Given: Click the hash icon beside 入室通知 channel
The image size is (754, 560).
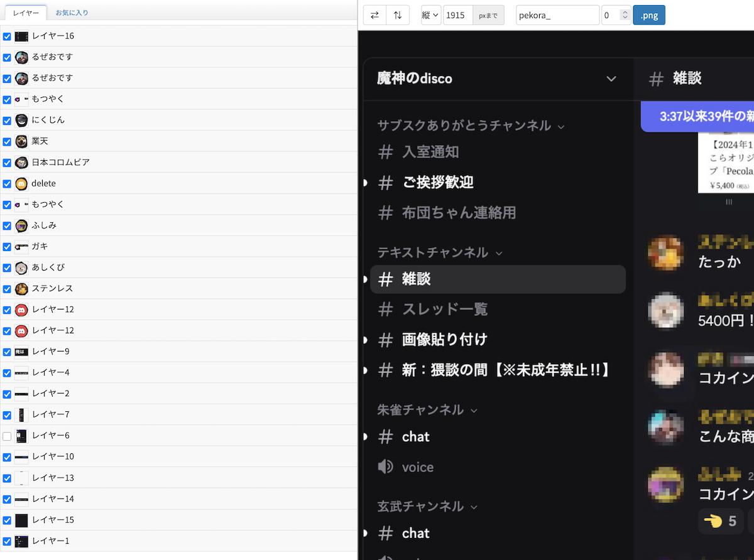Looking at the screenshot, I should [x=386, y=152].
